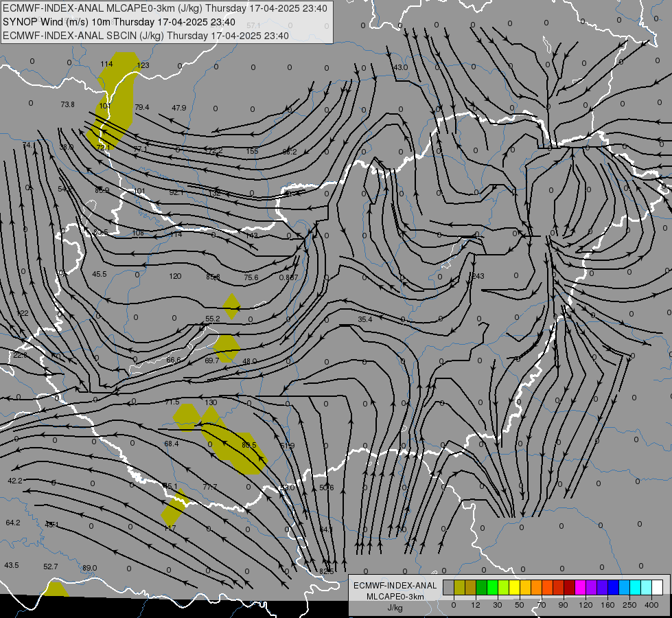Click the map value 132
The height and width of the screenshot is (618, 672).
tap(214, 193)
